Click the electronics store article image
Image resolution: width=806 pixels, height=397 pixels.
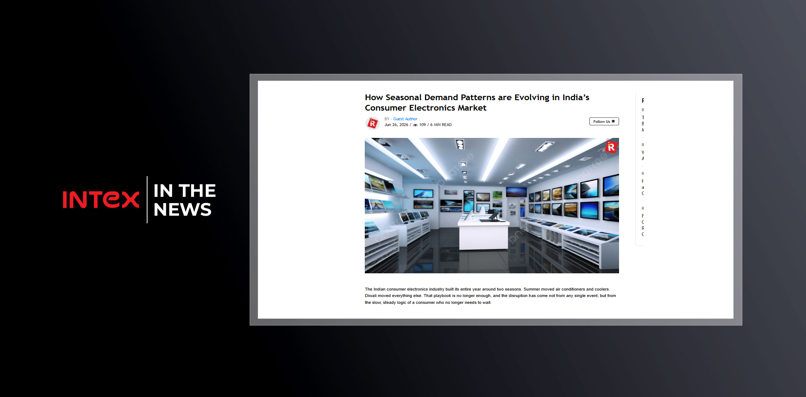point(491,205)
